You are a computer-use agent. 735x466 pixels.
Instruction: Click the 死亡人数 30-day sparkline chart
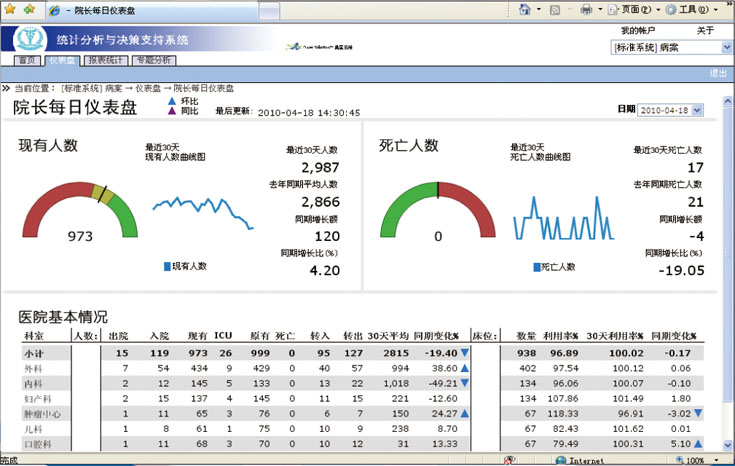point(563,218)
